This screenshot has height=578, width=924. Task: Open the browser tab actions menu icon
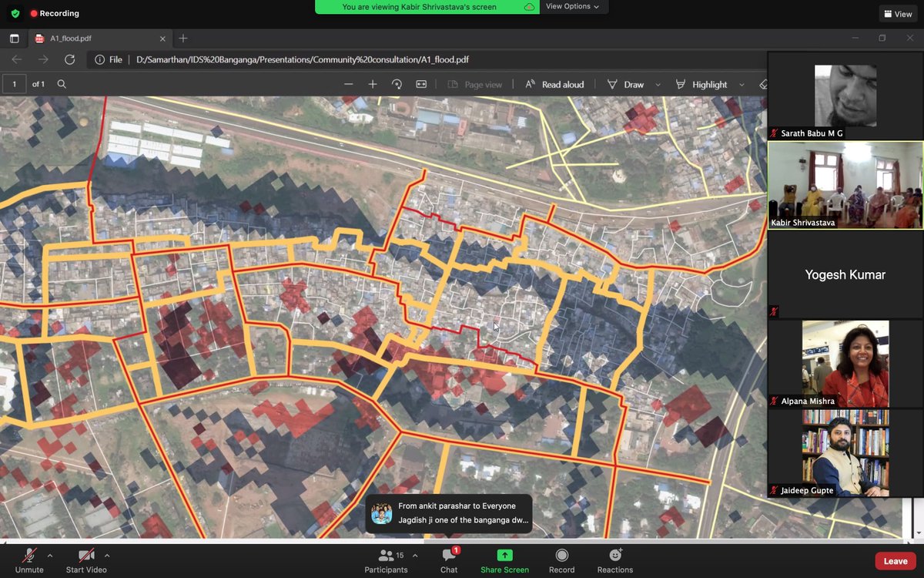click(14, 38)
